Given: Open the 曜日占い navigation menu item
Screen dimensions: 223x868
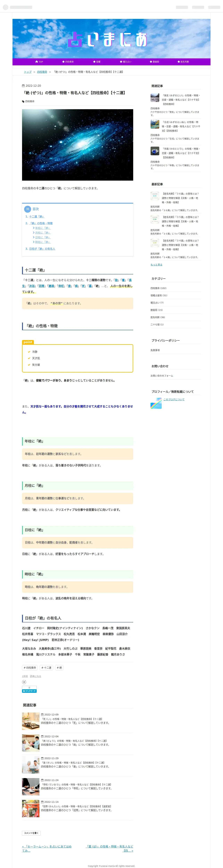Looking at the screenshot, I should point(125,62).
